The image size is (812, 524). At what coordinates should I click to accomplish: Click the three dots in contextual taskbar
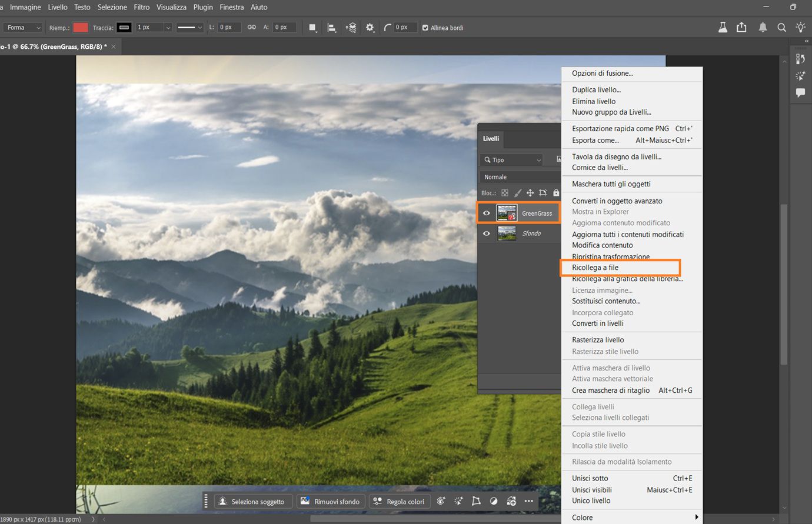528,501
